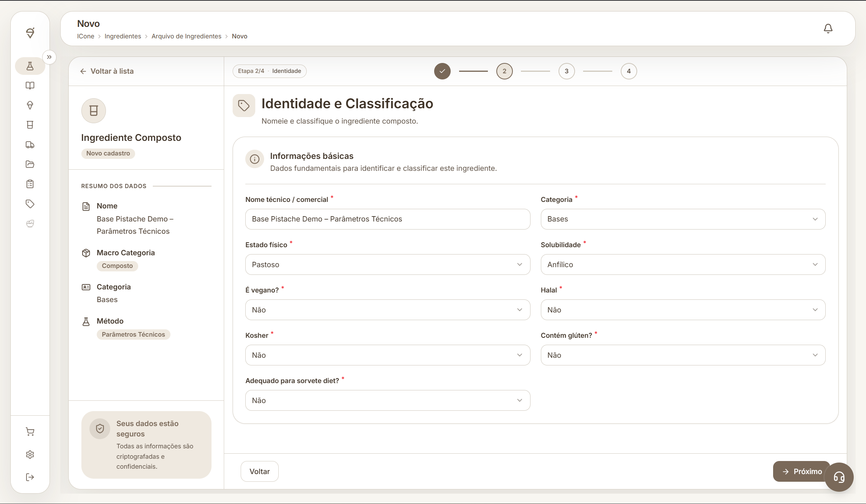Open the Halal dropdown
The image size is (866, 504).
click(x=683, y=310)
